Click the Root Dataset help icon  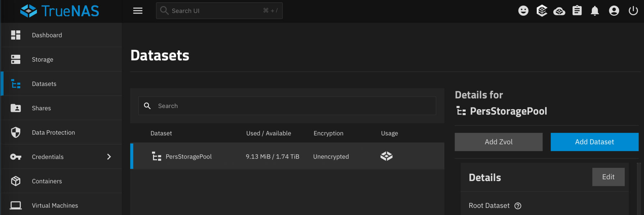point(518,206)
